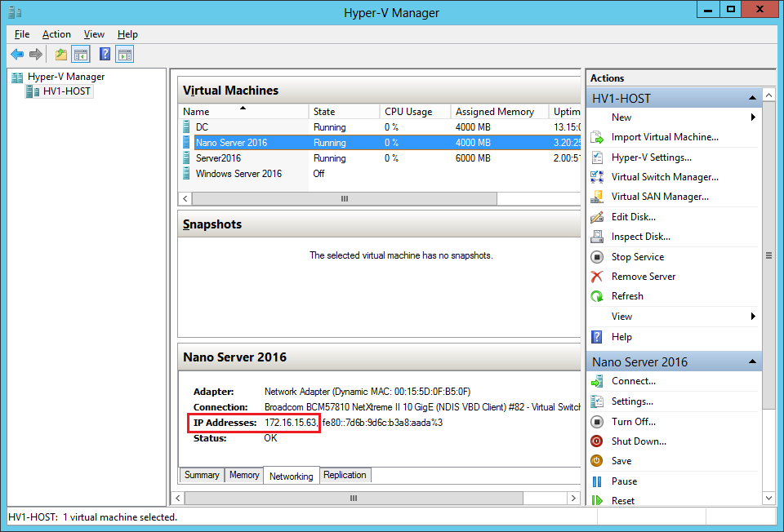Screen dimensions: 784x532
Task: Click the DC virtual machine icon
Action: click(186, 127)
